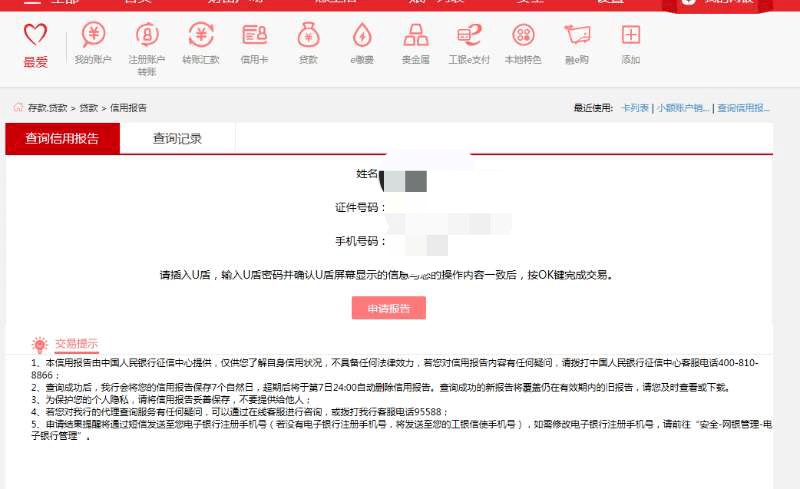Image resolution: width=800 pixels, height=489 pixels.
Task: Open the 本地特色 icon
Action: pyautogui.click(x=523, y=35)
